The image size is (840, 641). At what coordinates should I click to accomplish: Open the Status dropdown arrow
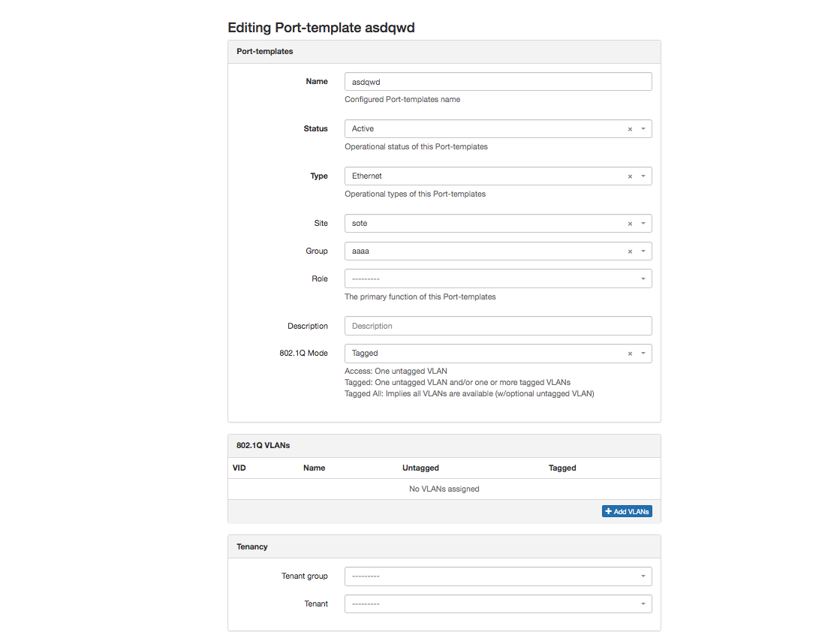[x=643, y=129]
